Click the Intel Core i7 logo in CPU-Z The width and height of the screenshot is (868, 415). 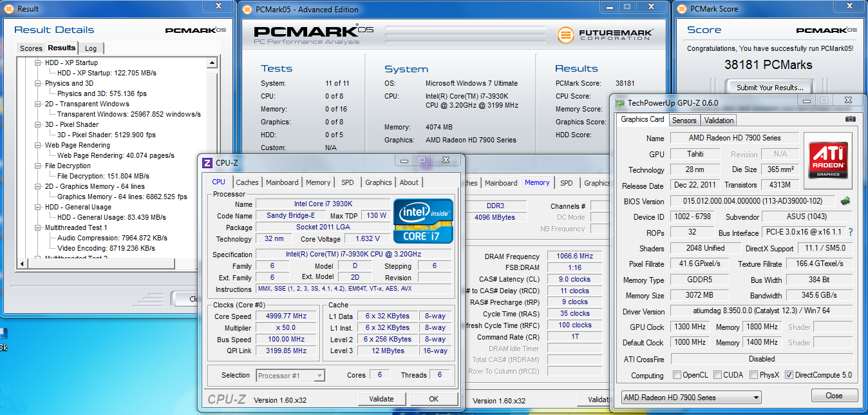[423, 221]
